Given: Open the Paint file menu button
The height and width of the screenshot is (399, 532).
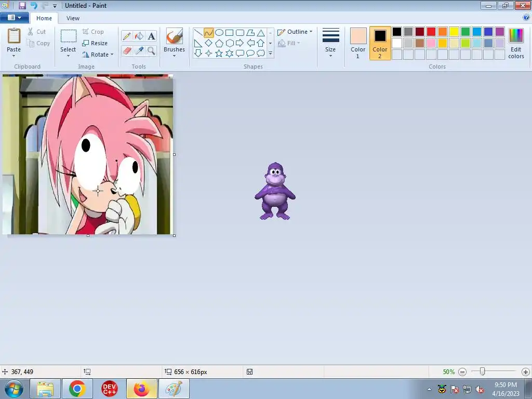Looking at the screenshot, I should point(14,17).
